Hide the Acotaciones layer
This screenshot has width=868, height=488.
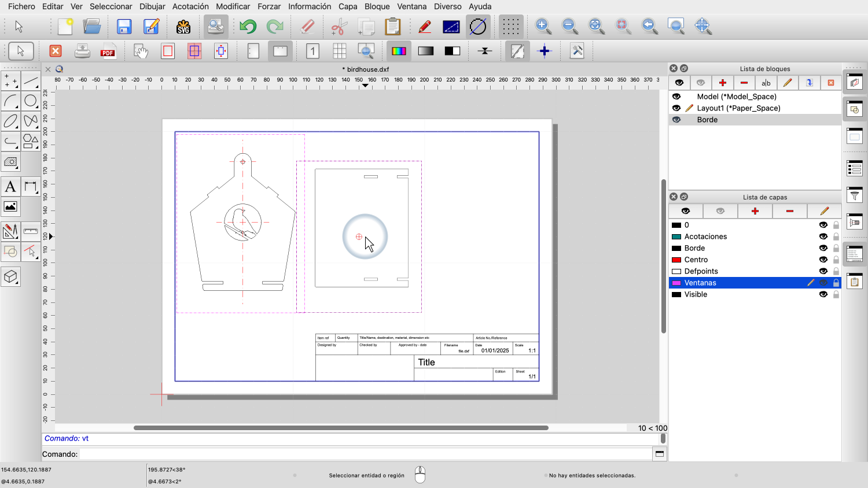coord(823,236)
